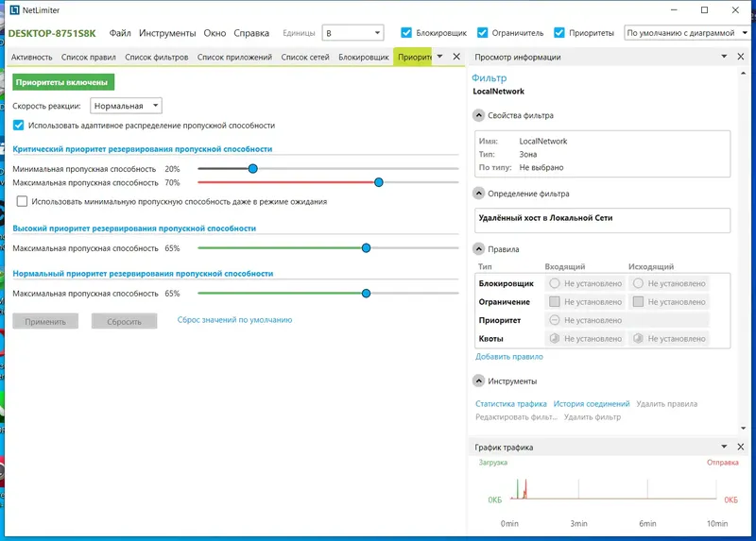Screen dimensions: 756x541
Task: Open Просмотр информации panel options arrow
Action: [724, 57]
